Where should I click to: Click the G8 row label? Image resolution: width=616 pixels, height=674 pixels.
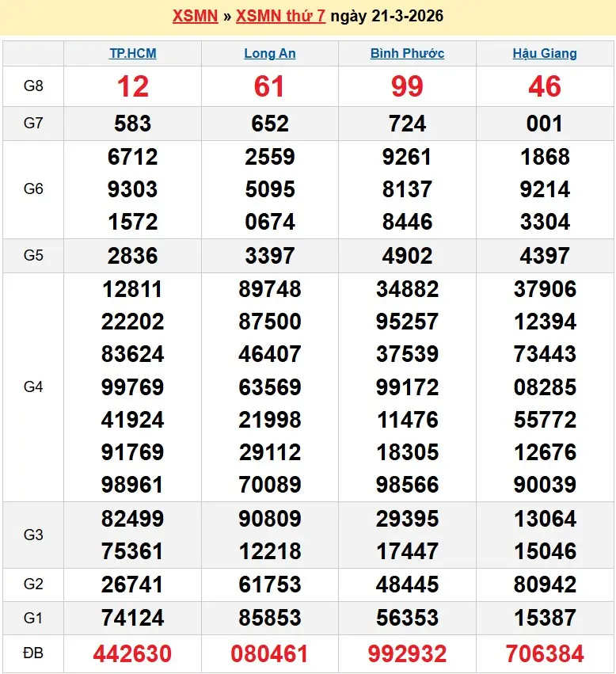[x=33, y=86]
